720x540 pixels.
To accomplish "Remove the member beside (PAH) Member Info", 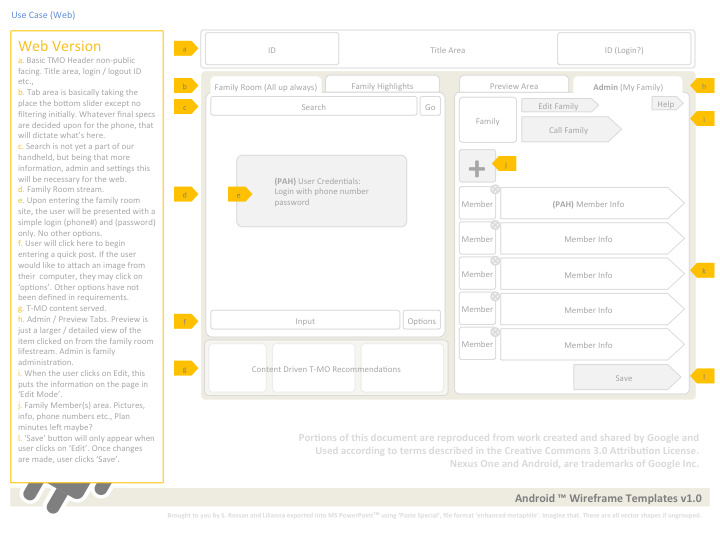I will 495,190.
